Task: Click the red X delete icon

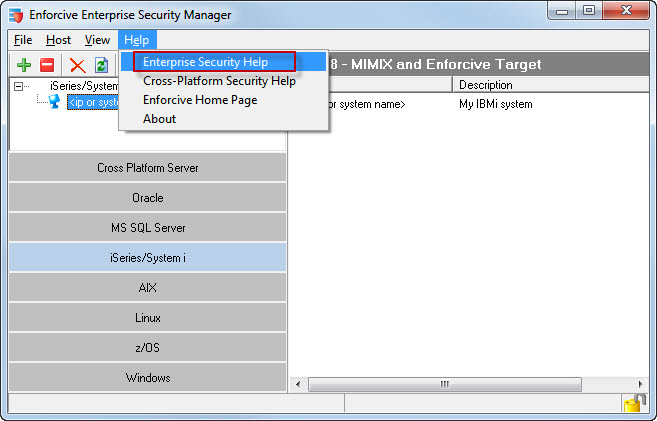Action: pos(78,65)
